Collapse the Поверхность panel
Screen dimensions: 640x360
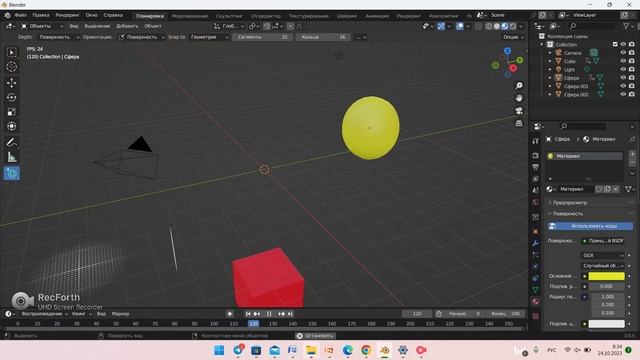click(x=568, y=213)
